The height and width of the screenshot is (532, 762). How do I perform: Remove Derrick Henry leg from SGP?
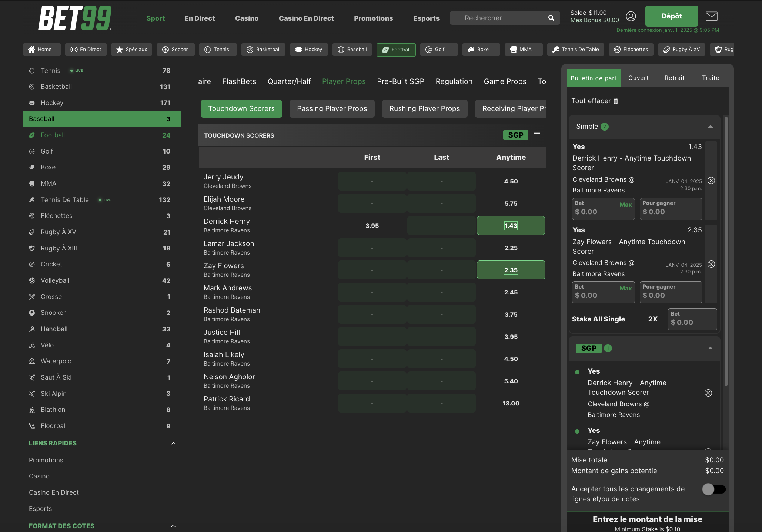click(x=708, y=393)
